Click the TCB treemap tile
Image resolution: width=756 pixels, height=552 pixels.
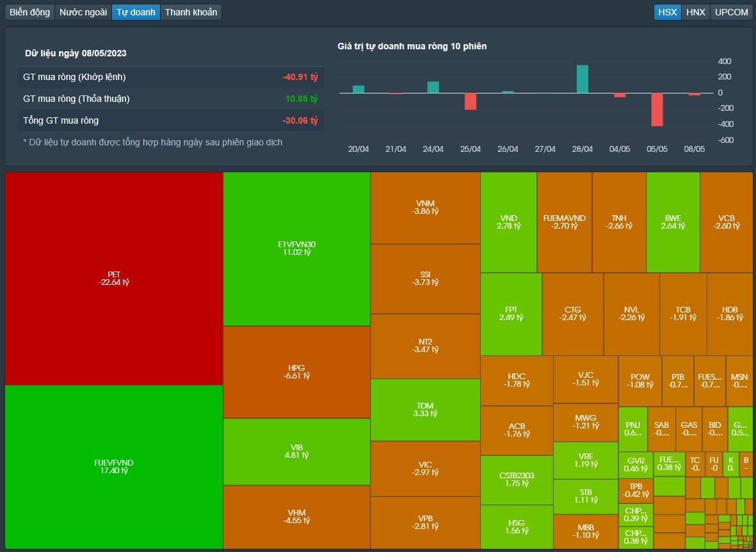[683, 314]
